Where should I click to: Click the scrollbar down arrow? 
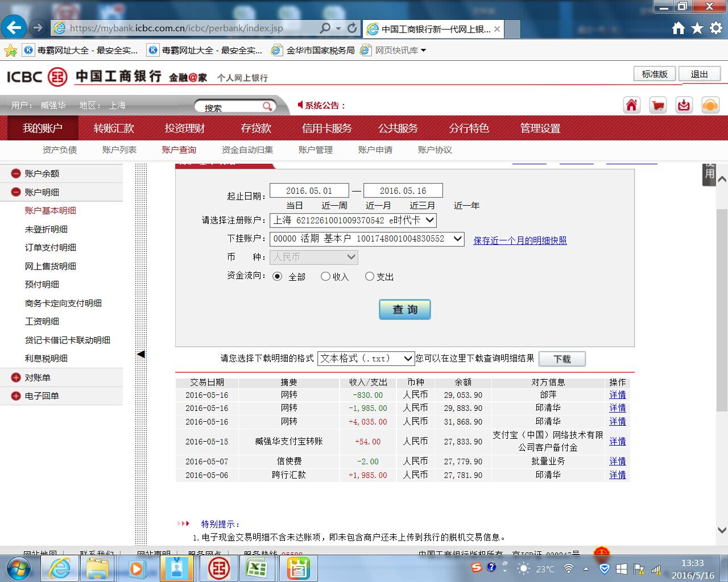coord(722,530)
